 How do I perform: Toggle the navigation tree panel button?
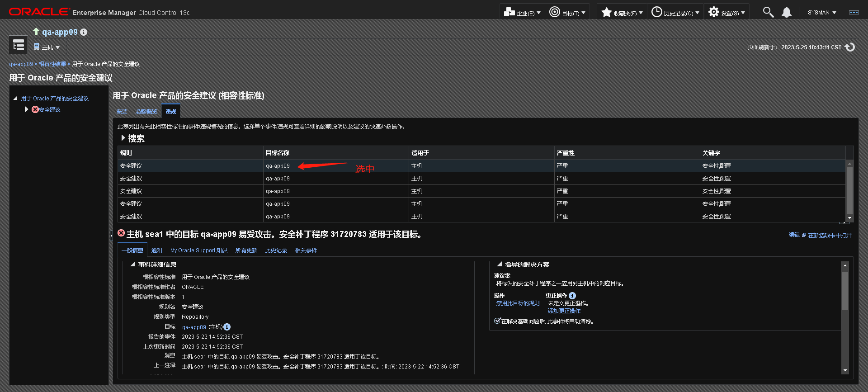click(x=19, y=45)
